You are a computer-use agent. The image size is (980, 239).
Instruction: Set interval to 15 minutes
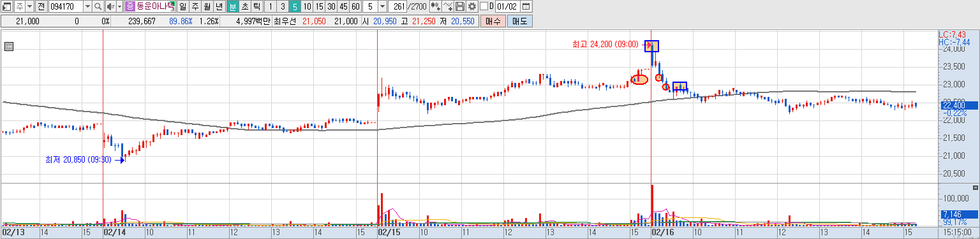(x=319, y=6)
